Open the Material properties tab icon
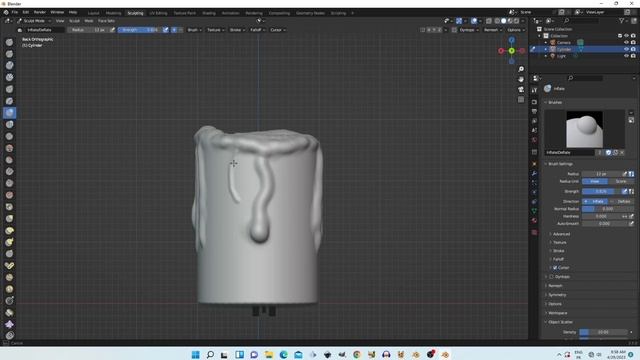 click(534, 220)
